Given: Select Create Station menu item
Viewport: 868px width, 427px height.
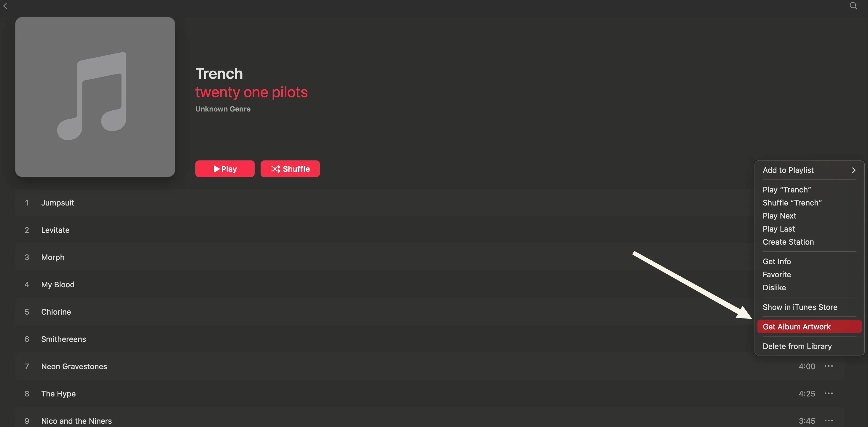Looking at the screenshot, I should point(788,242).
